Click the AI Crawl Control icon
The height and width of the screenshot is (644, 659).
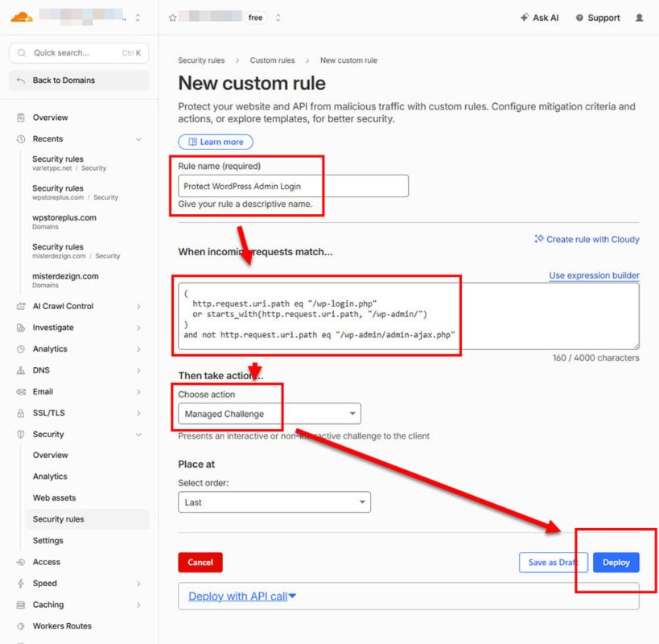click(21, 307)
